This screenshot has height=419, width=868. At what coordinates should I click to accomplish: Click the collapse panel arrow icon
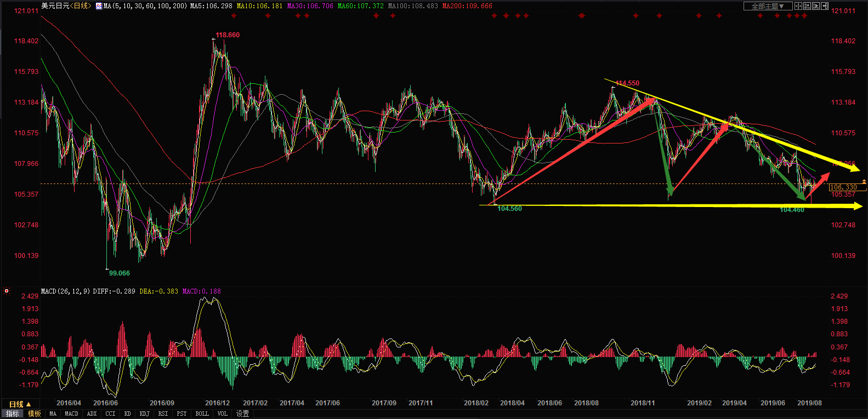[x=825, y=6]
